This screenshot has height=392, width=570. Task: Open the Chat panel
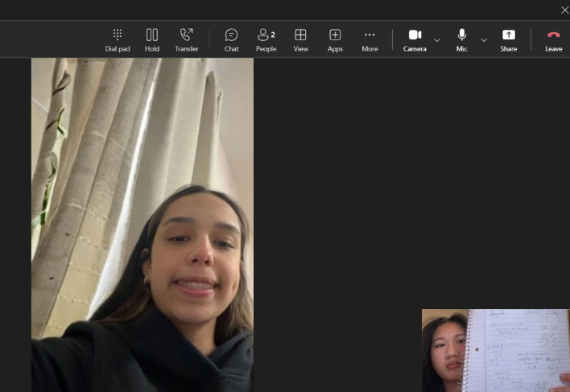(x=231, y=39)
